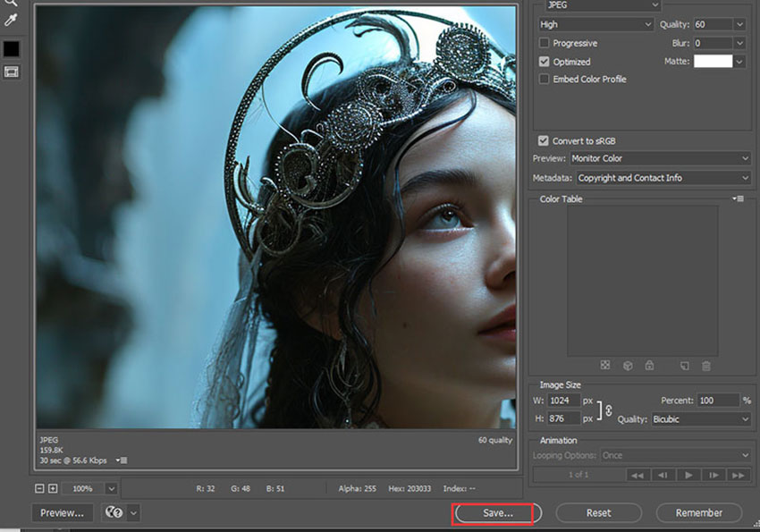Open the black eyedropper color swatch

click(x=11, y=49)
